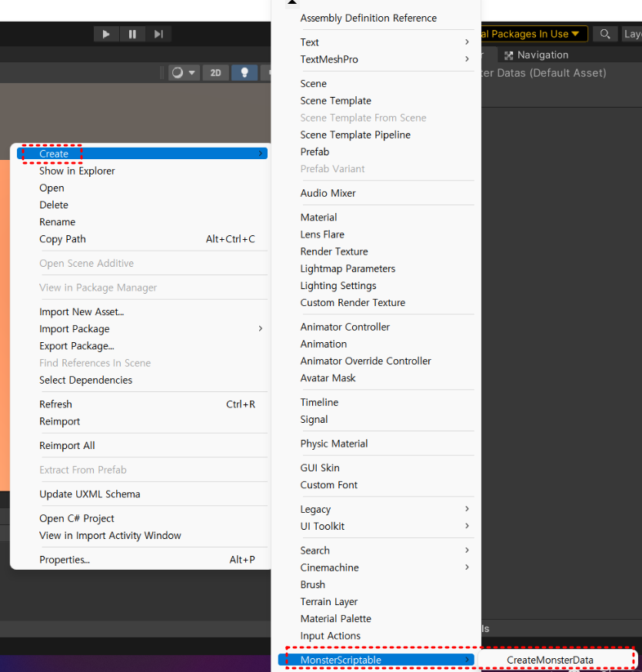Screen dimensions: 642x672
Task: Expand the Cinemachine submenu
Action: 376,567
